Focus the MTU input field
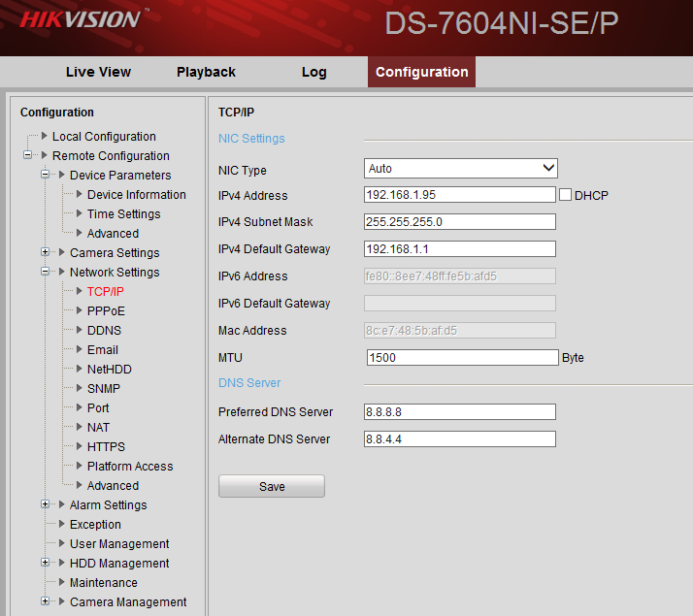 (462, 358)
